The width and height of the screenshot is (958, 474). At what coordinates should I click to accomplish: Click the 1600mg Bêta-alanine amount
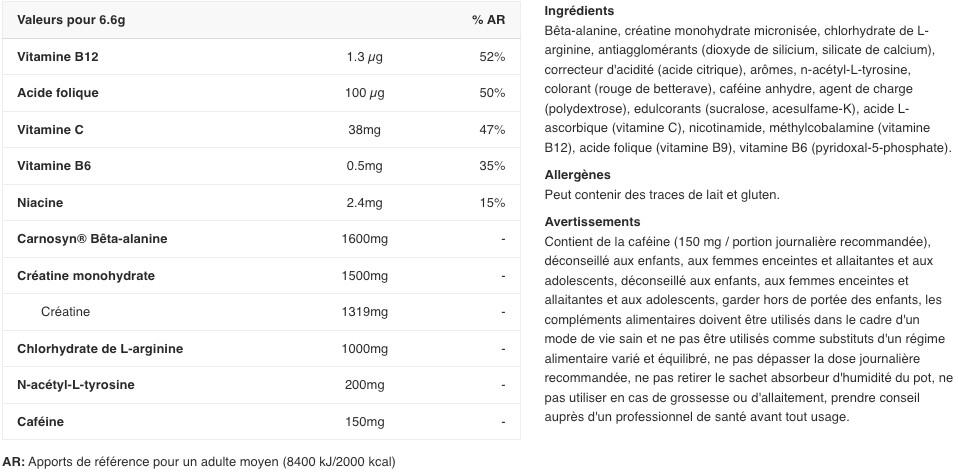tap(364, 239)
